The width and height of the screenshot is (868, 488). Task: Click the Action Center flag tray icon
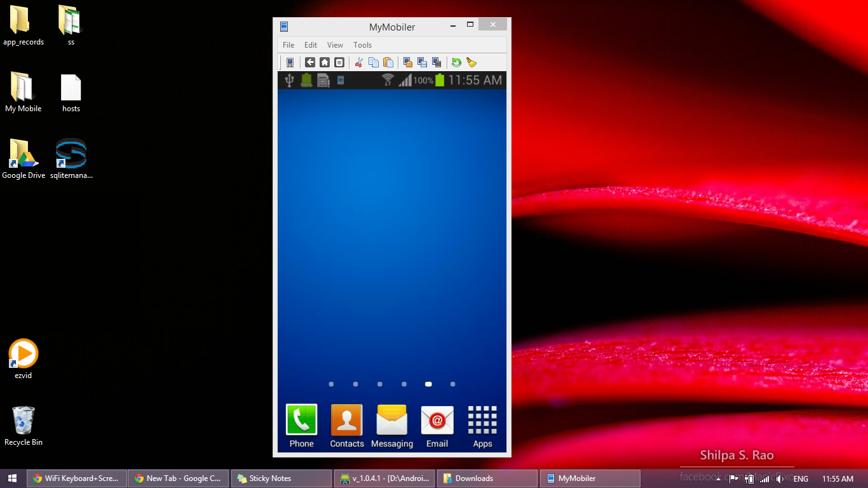[733, 479]
